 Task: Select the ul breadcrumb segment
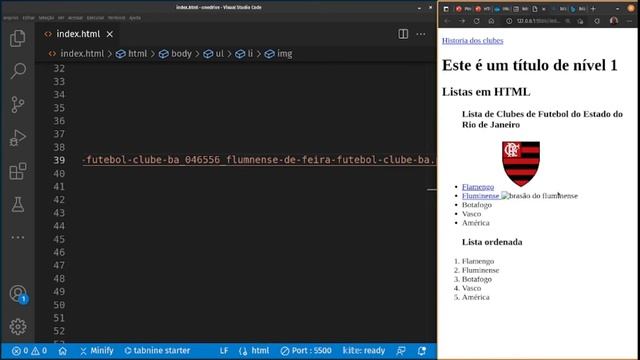214,54
